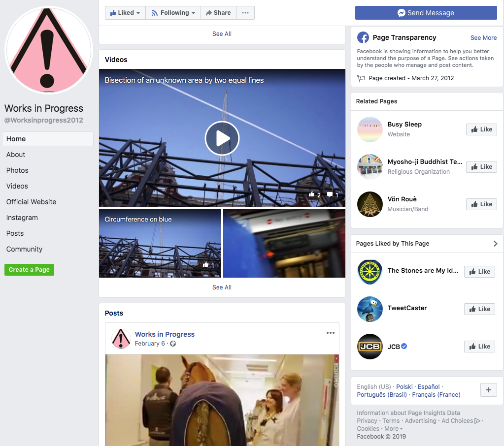Screen dimensions: 504x446
Task: Click the Vön Rouè band logo icon
Action: (x=370, y=204)
